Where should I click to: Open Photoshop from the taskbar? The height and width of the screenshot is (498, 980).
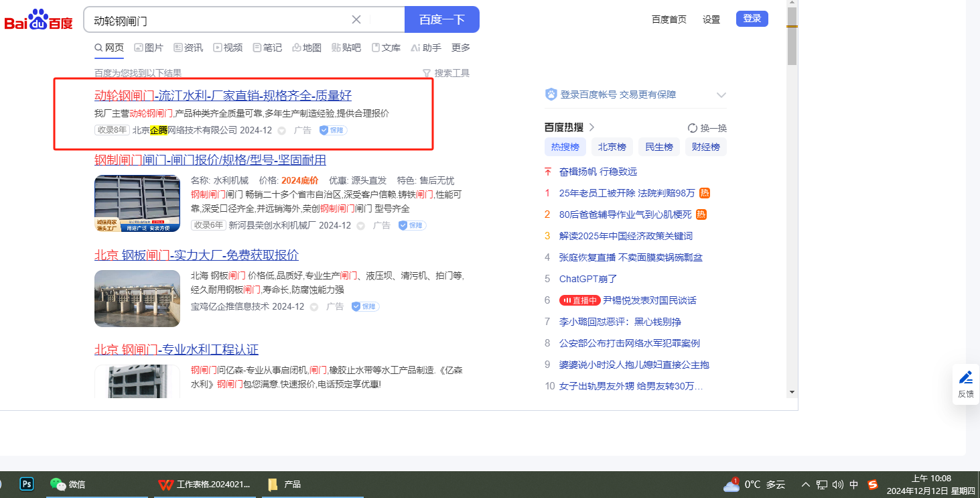coord(27,484)
